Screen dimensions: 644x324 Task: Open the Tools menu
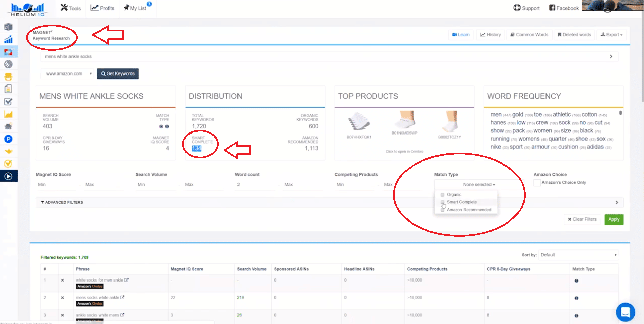(x=71, y=8)
